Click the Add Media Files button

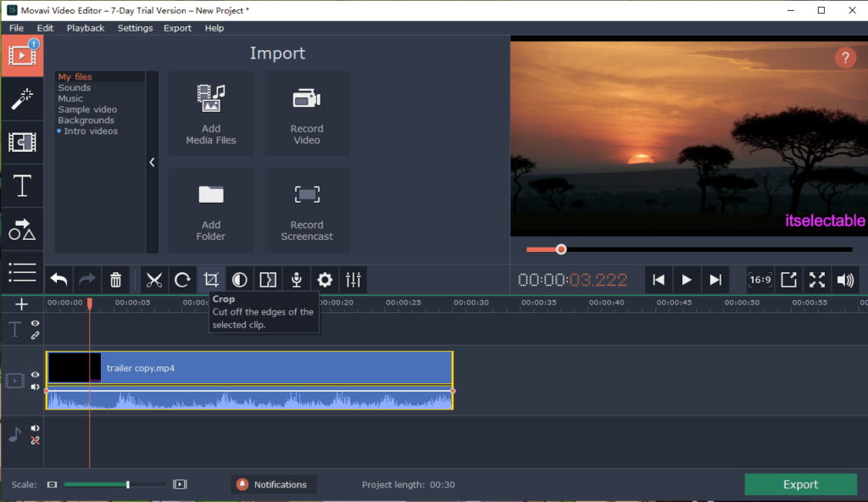(x=211, y=114)
